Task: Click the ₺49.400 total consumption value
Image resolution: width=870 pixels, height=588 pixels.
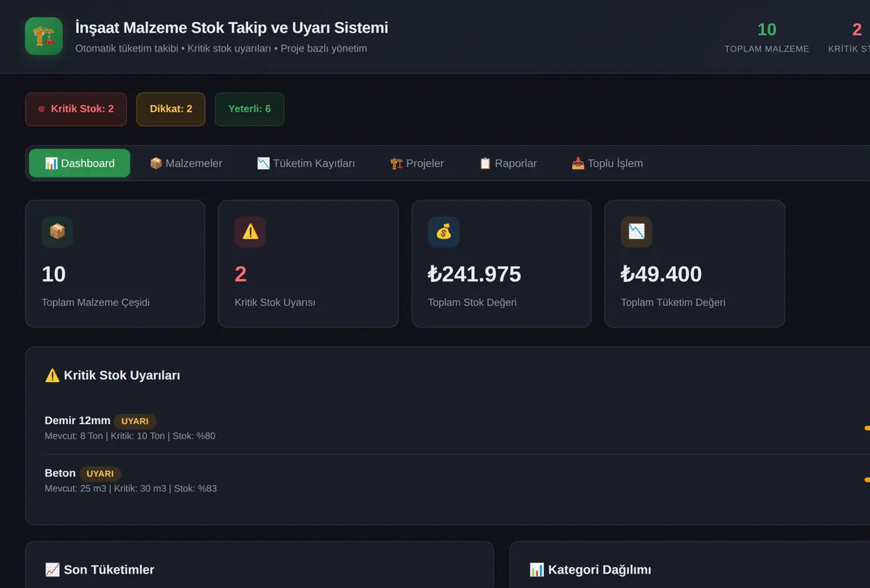Action: (661, 274)
